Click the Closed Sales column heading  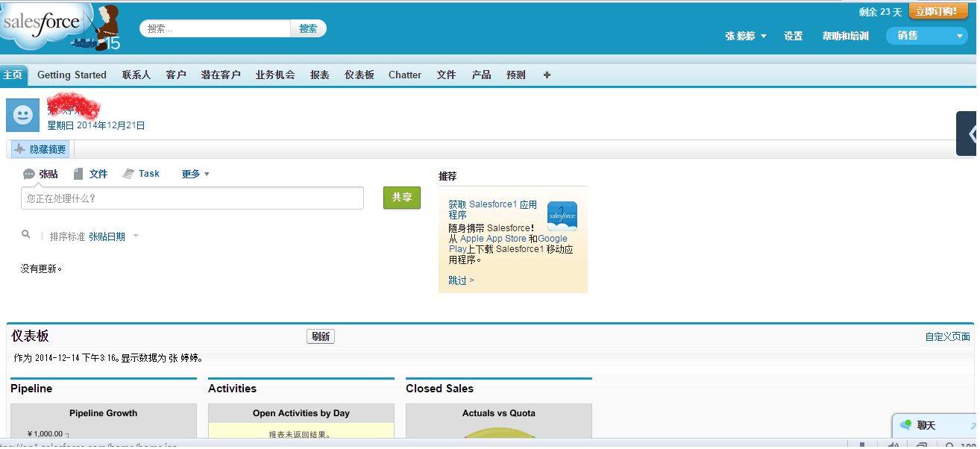point(439,389)
